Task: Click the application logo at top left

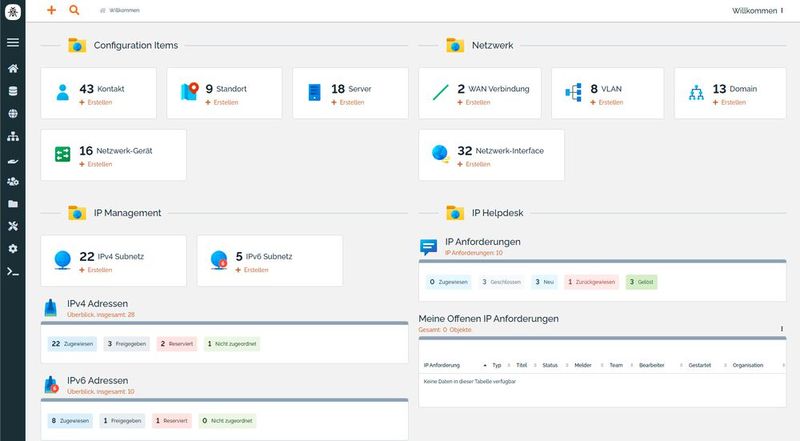Action: click(x=13, y=12)
